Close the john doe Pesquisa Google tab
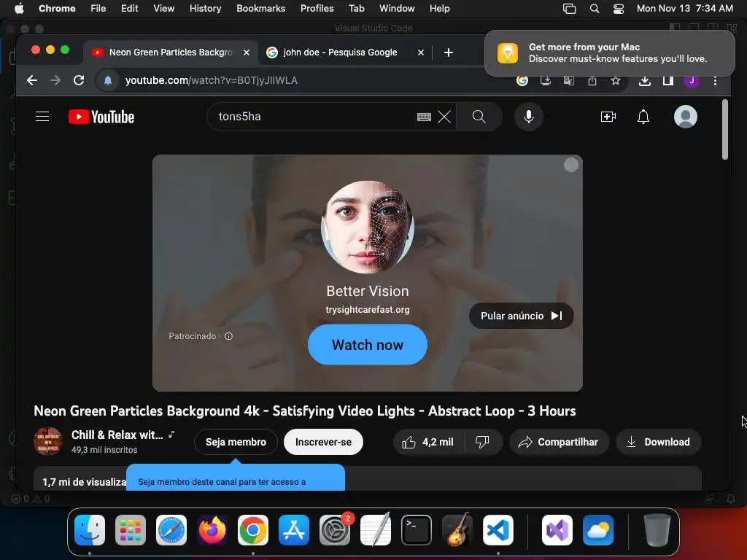Image resolution: width=747 pixels, height=560 pixels. coord(421,52)
